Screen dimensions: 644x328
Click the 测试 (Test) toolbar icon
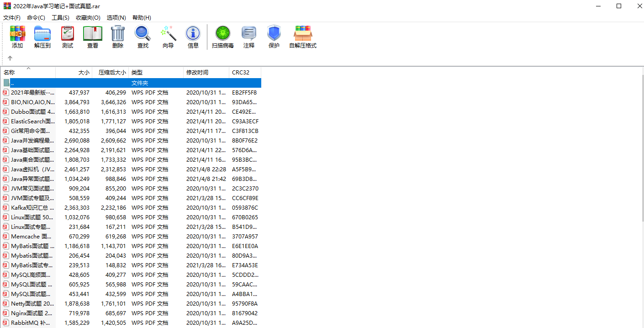click(68, 33)
